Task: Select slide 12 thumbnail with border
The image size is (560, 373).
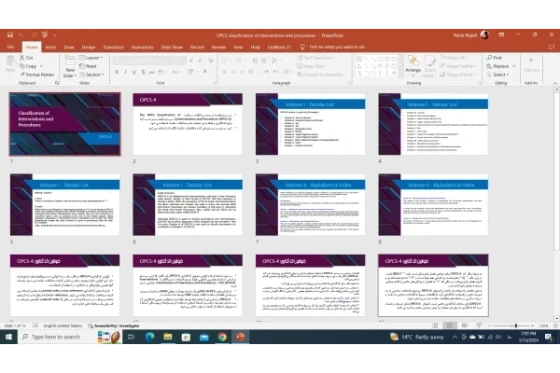Action: click(433, 285)
